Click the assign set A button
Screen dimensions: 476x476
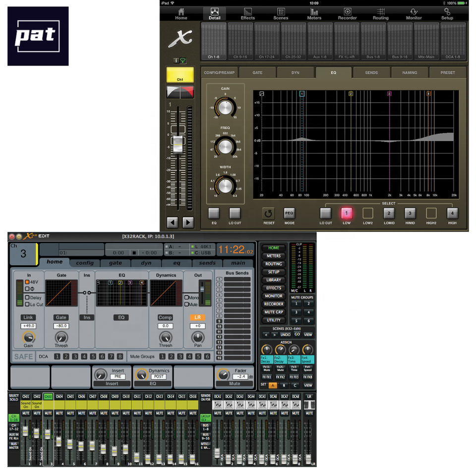coord(273,386)
